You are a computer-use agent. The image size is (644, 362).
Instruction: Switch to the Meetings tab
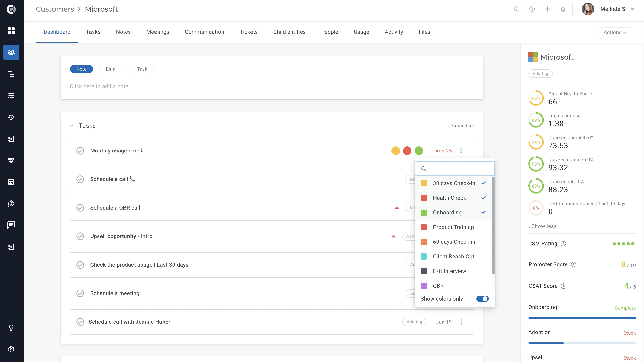[158, 32]
